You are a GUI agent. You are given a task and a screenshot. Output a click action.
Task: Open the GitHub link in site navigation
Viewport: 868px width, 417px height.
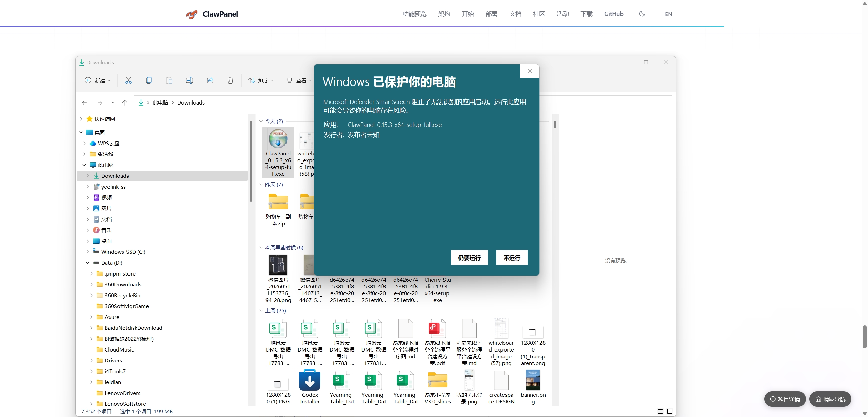point(614,14)
